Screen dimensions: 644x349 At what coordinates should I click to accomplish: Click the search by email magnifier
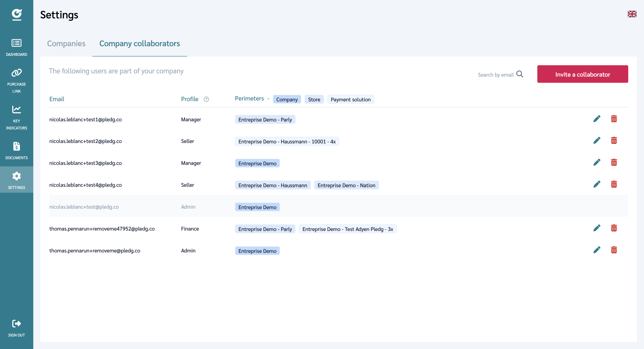(x=520, y=74)
